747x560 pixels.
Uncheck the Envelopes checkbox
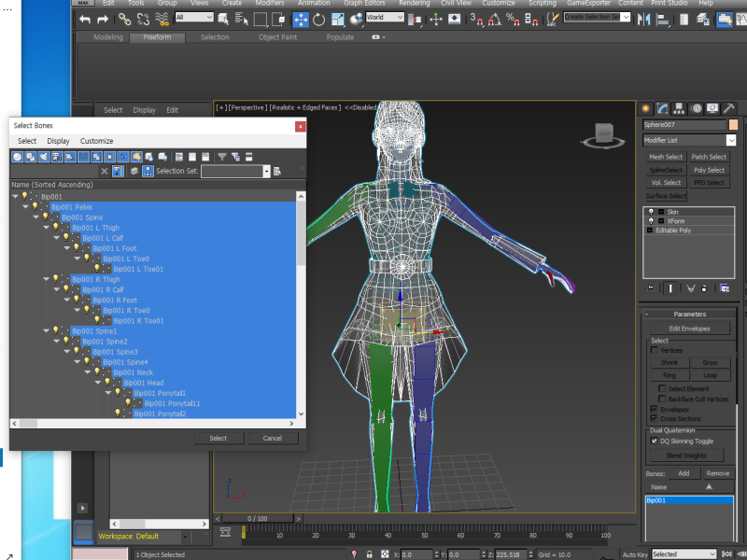654,409
